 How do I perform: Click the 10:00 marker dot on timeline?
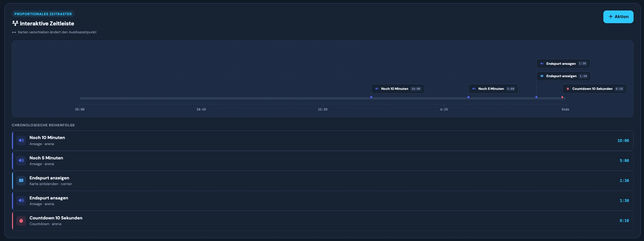(x=371, y=97)
